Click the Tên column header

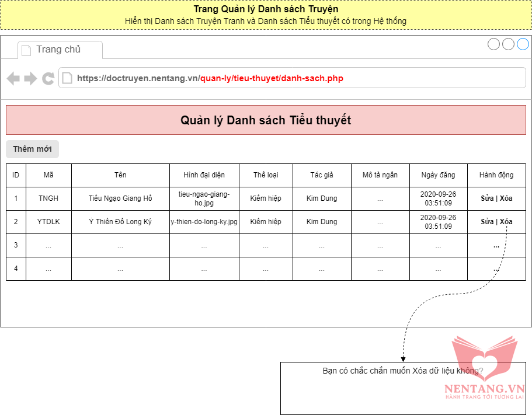click(120, 175)
